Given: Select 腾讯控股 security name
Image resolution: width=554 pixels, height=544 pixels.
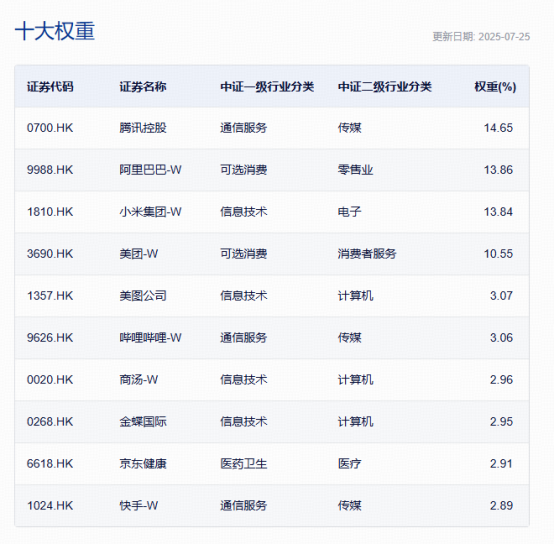Looking at the screenshot, I should pyautogui.click(x=143, y=128).
